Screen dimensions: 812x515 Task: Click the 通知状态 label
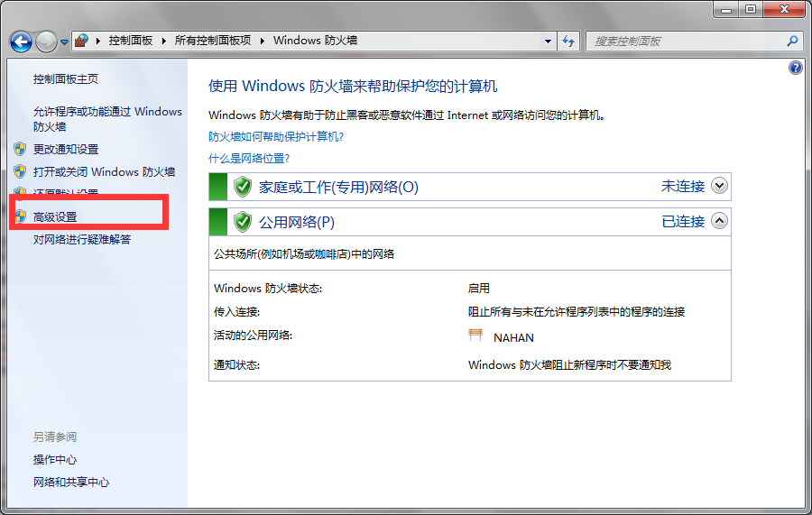click(x=236, y=365)
